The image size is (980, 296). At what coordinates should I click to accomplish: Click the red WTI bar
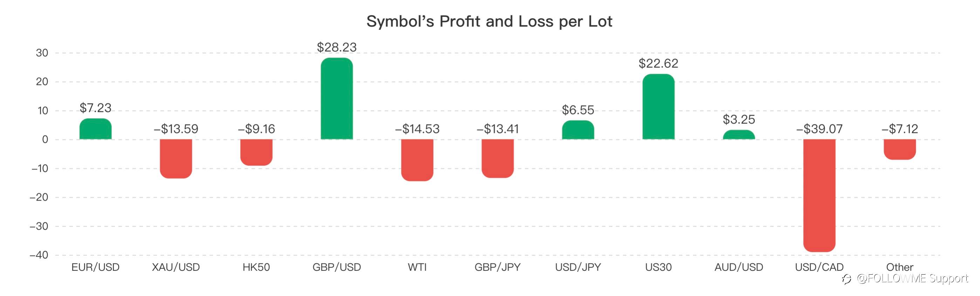(x=417, y=160)
